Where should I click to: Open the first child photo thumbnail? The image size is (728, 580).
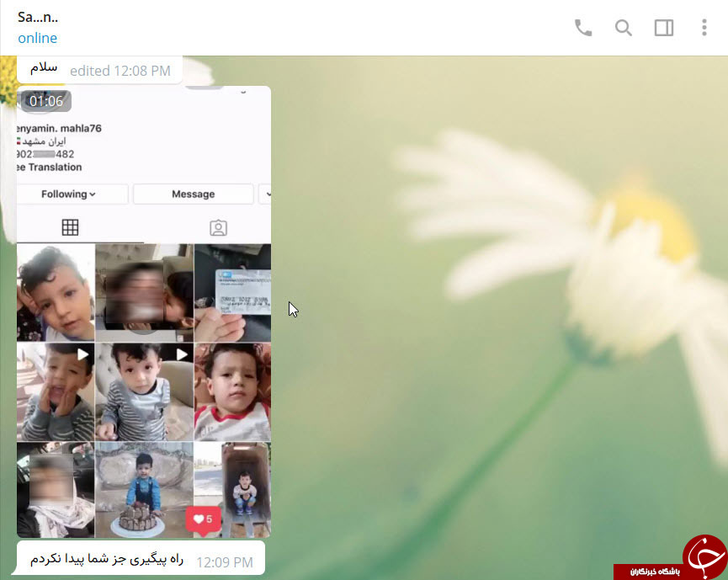56,293
